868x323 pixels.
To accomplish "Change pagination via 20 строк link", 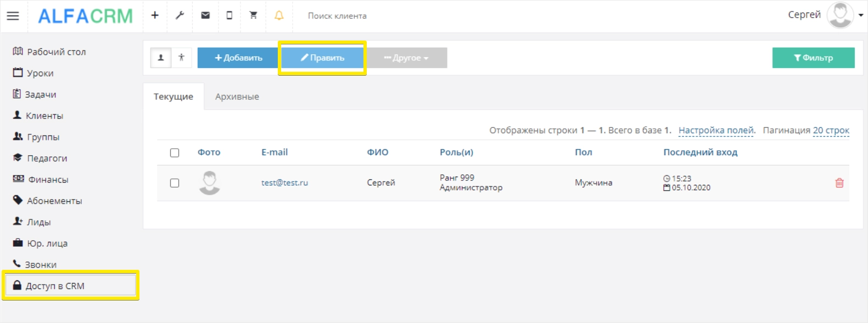I will coord(831,131).
